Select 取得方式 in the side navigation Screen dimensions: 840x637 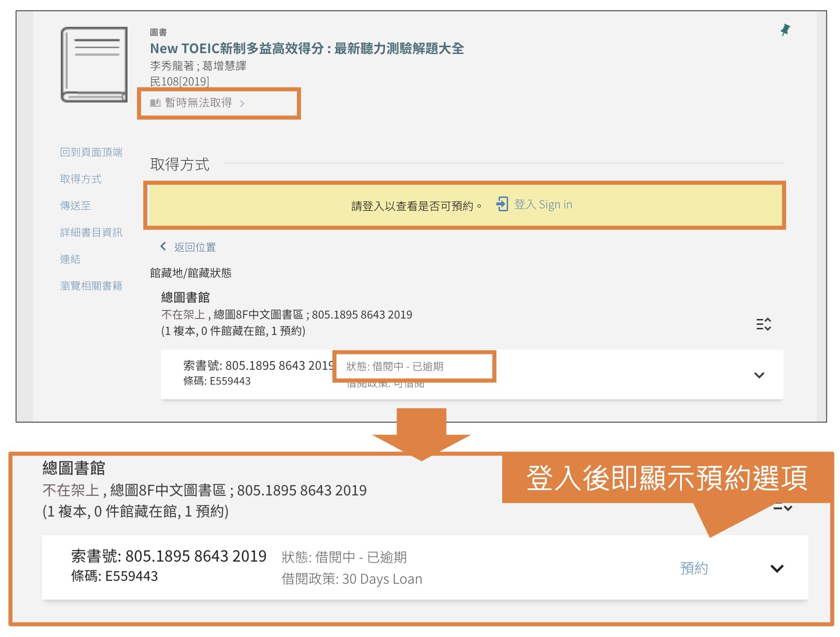click(81, 179)
